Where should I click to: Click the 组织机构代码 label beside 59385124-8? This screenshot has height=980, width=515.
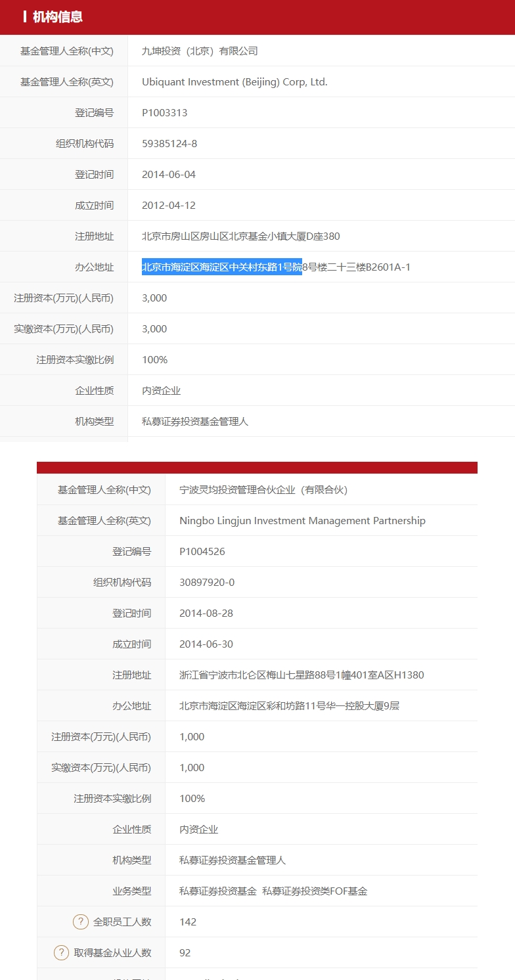click(x=85, y=143)
